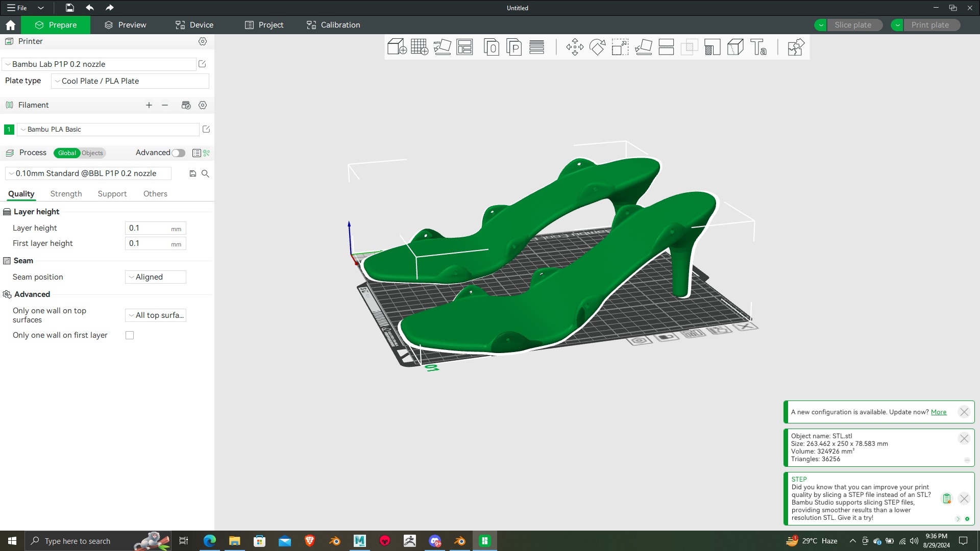This screenshot has height=551, width=980.
Task: Click the More link in update notification
Action: click(938, 412)
